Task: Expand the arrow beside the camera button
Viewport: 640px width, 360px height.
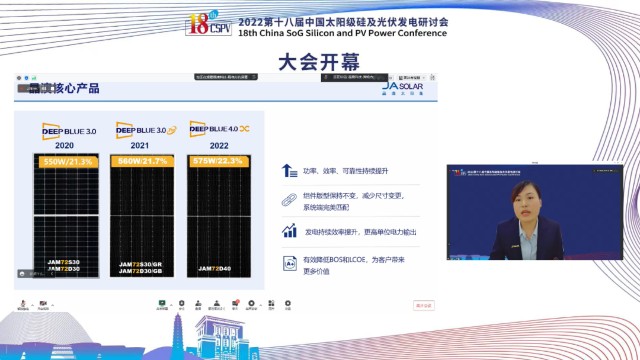Action: (53, 305)
